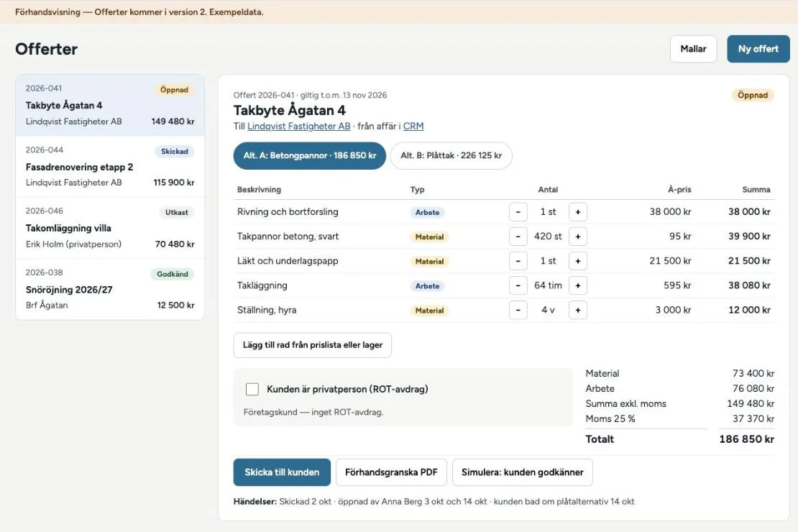
Task: Click Simulera: kunden godkänner
Action: [x=522, y=472]
